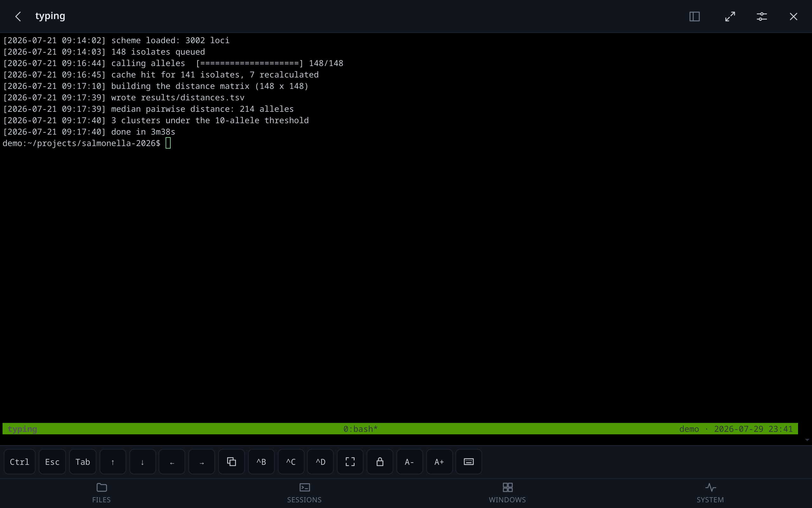Click the terminal prompt cursor

point(168,143)
